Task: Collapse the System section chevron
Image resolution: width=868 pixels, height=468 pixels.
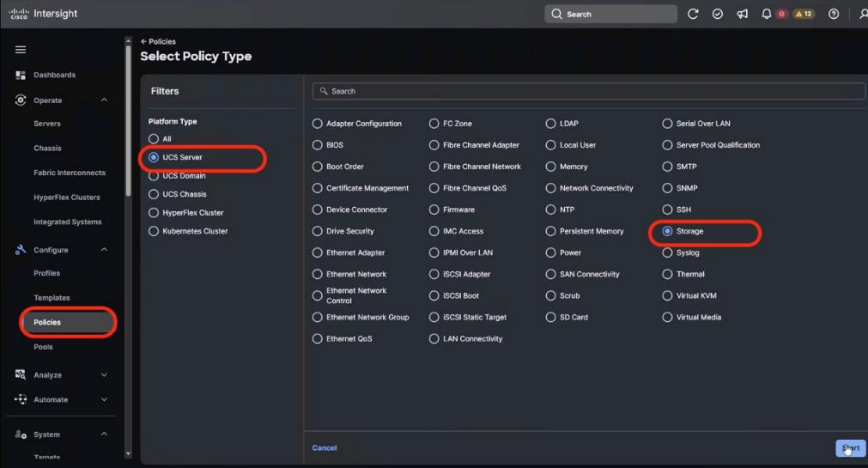Action: coord(104,435)
